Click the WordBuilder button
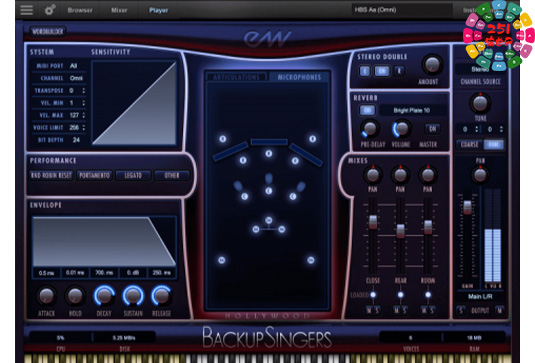The image size is (535, 363). [x=48, y=32]
